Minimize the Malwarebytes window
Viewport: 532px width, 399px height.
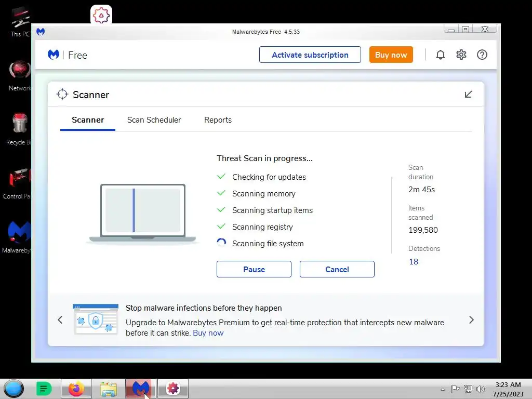[451, 29]
